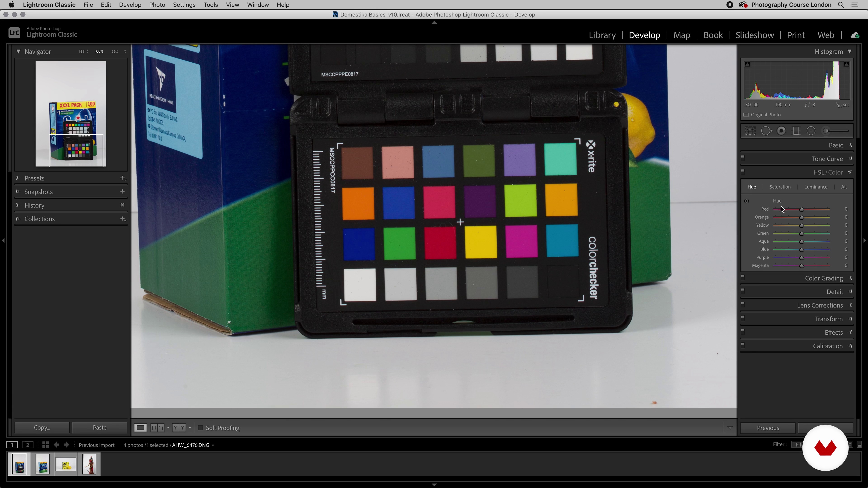Open the Saturation tab in HSL

point(780,187)
